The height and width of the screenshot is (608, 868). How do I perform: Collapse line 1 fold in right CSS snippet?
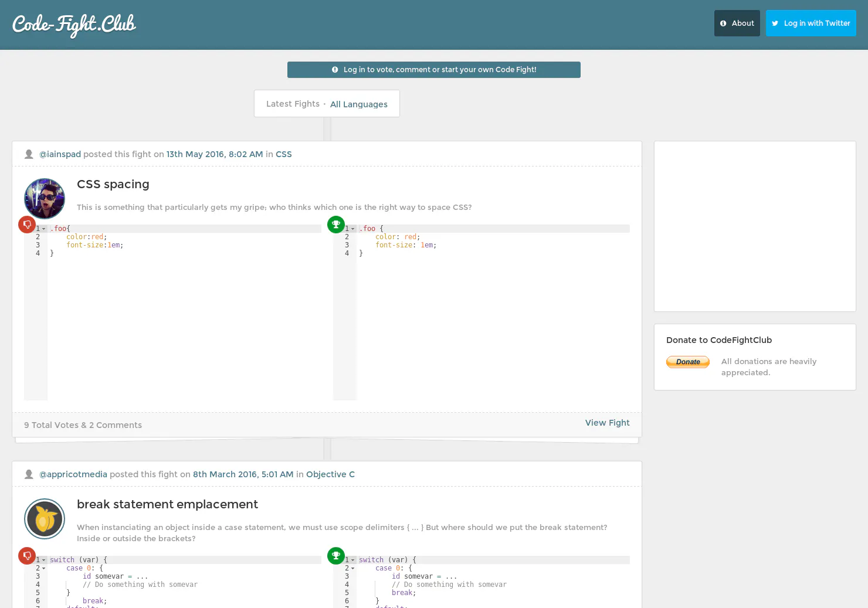(x=352, y=229)
